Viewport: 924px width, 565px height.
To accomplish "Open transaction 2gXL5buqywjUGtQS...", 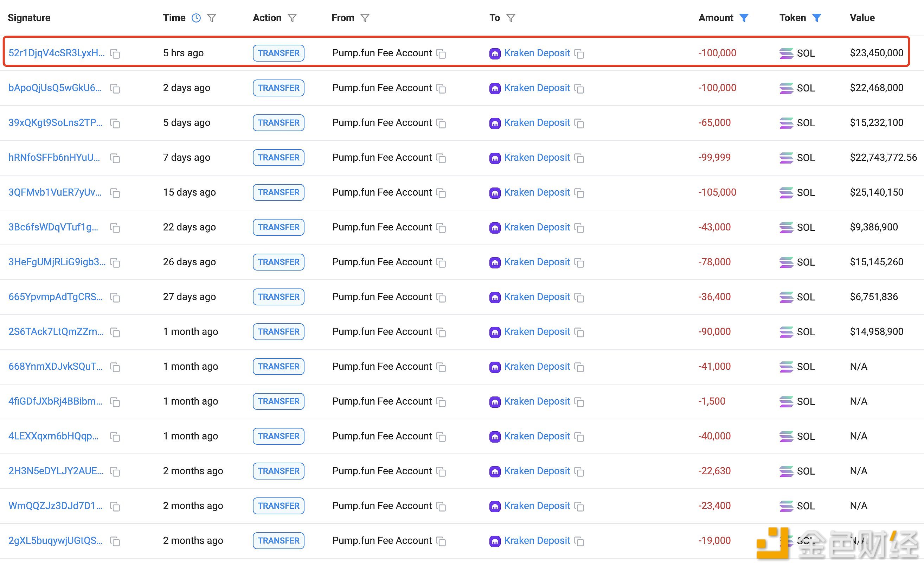I will (56, 541).
